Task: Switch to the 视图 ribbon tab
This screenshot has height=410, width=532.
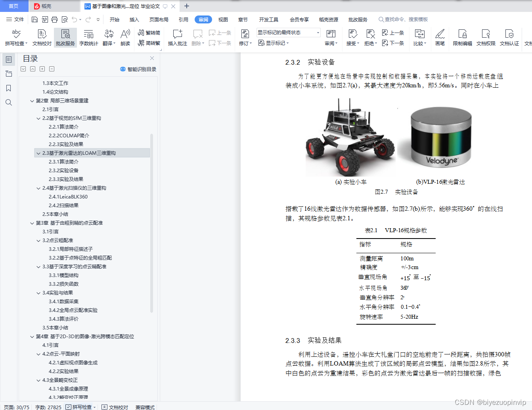Action: 223,19
